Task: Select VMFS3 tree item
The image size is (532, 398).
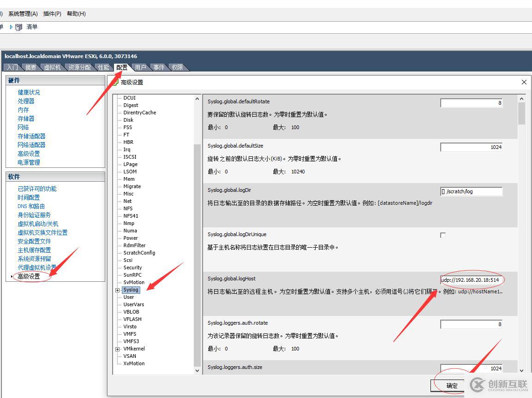Action: click(132, 341)
